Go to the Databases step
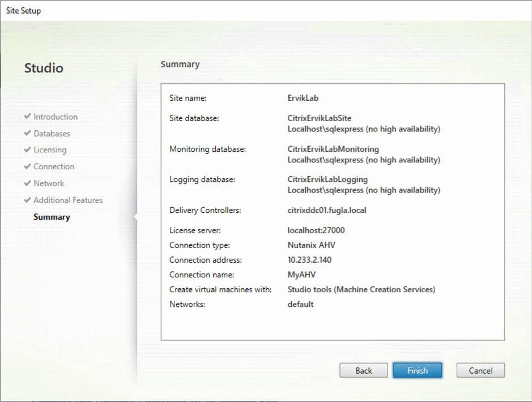532x402 pixels. tap(52, 134)
